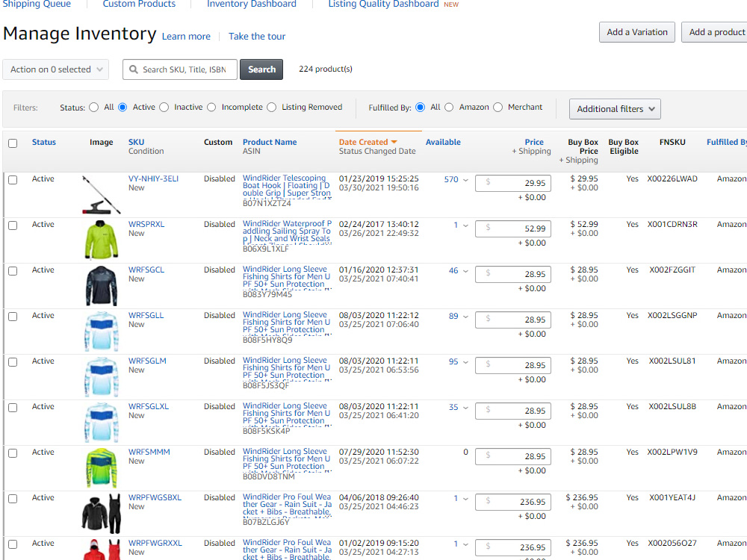Check the row for SKU WRSPRXL

click(x=13, y=225)
